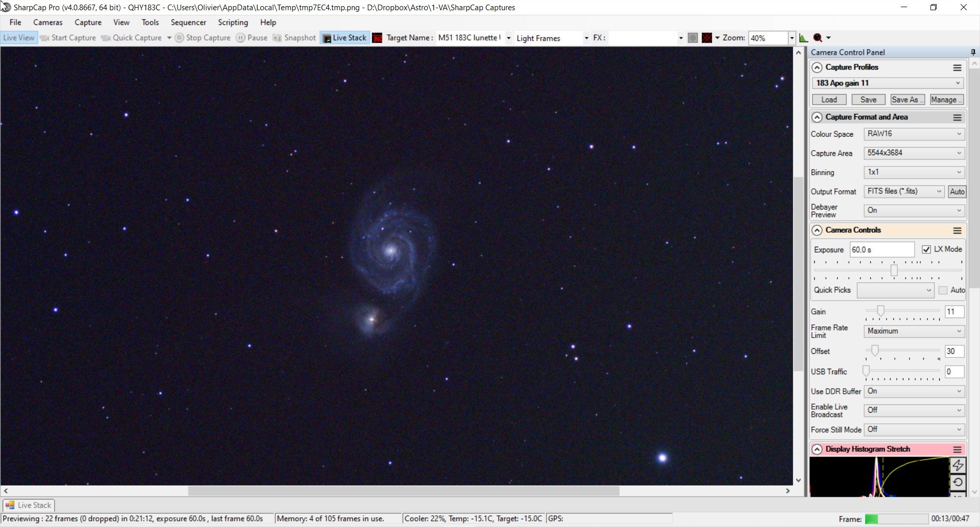Screen dimensions: 980x527
Task: Open the Colour Space RAW16 dropdown
Action: tap(914, 134)
